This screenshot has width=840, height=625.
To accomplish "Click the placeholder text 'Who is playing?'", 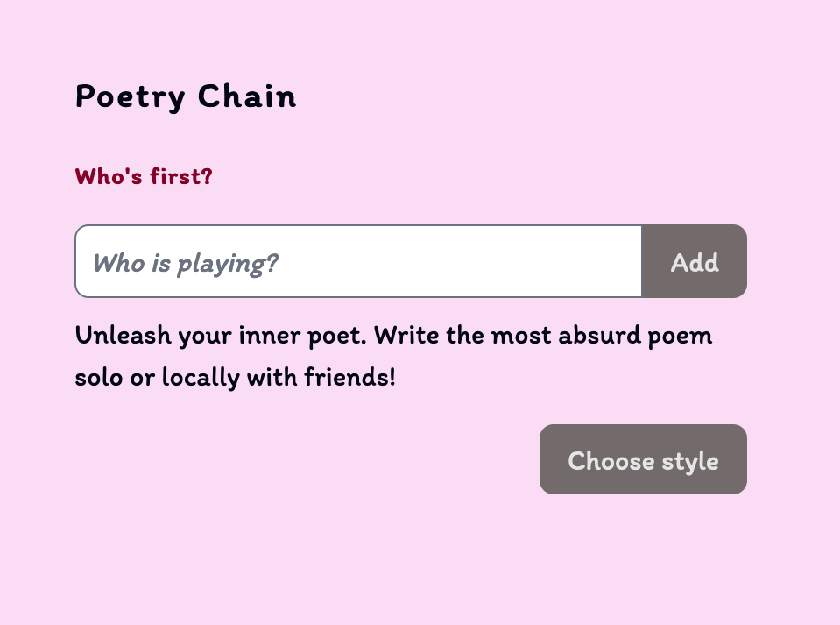I will coord(187,263).
